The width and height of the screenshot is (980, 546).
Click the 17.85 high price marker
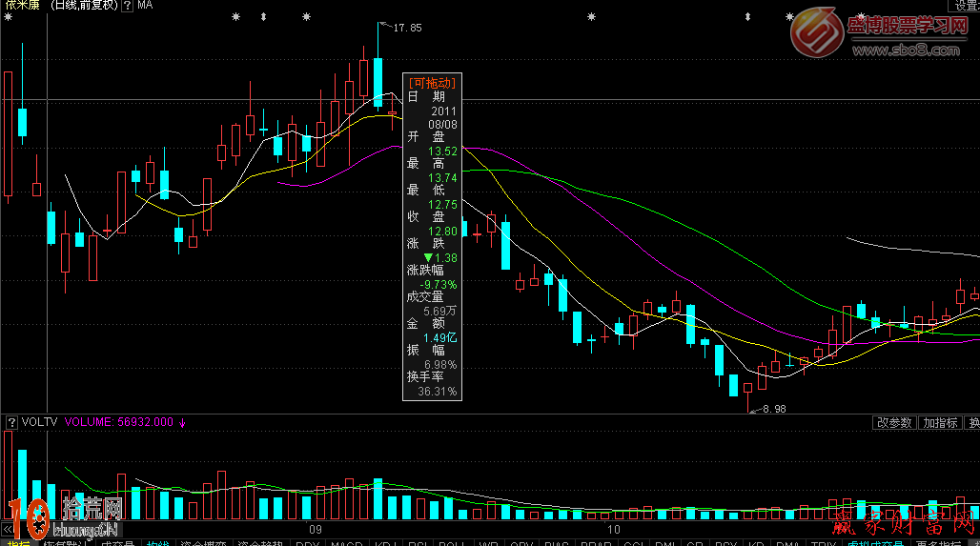[407, 28]
